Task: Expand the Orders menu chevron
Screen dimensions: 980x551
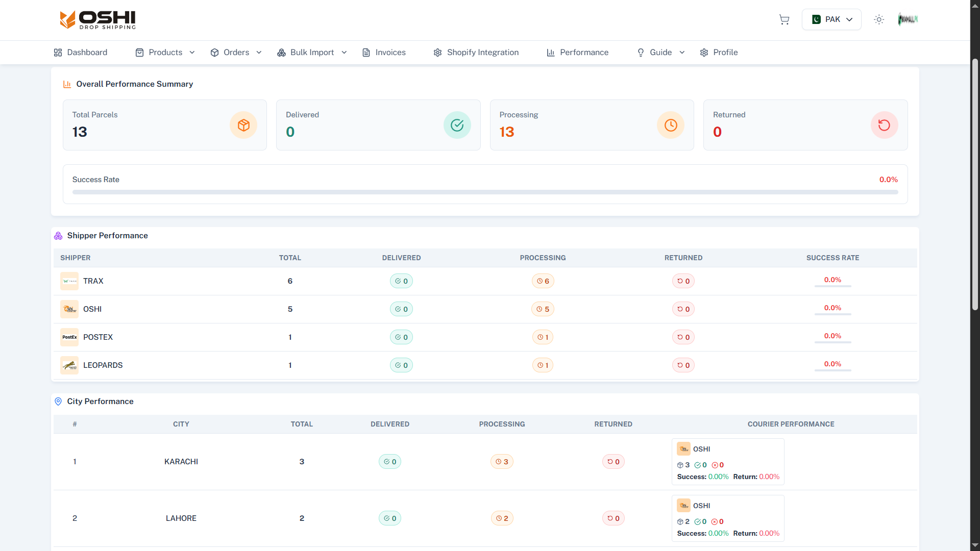Action: pos(259,53)
